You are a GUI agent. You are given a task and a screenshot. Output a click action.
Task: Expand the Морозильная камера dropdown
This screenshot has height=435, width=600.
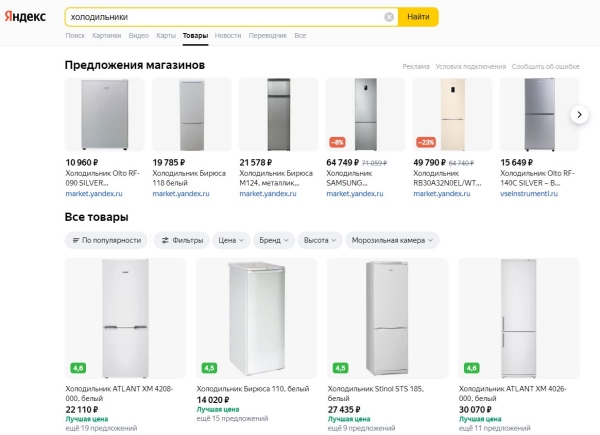tap(391, 240)
